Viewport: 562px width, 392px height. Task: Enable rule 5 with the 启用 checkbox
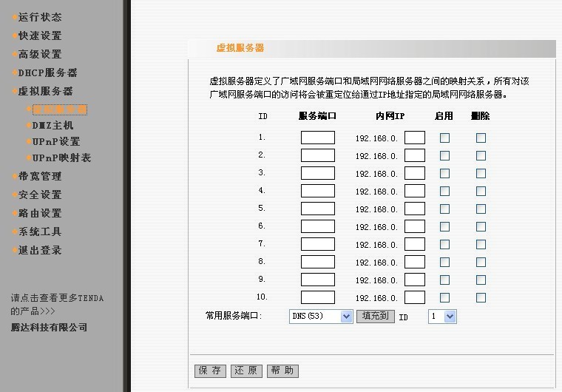[445, 209]
